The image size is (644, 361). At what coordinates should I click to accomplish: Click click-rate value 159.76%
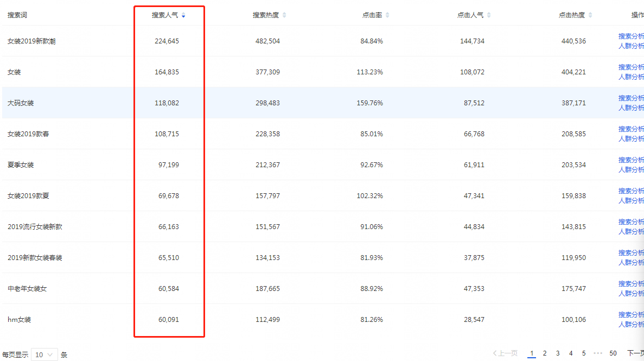coord(369,103)
